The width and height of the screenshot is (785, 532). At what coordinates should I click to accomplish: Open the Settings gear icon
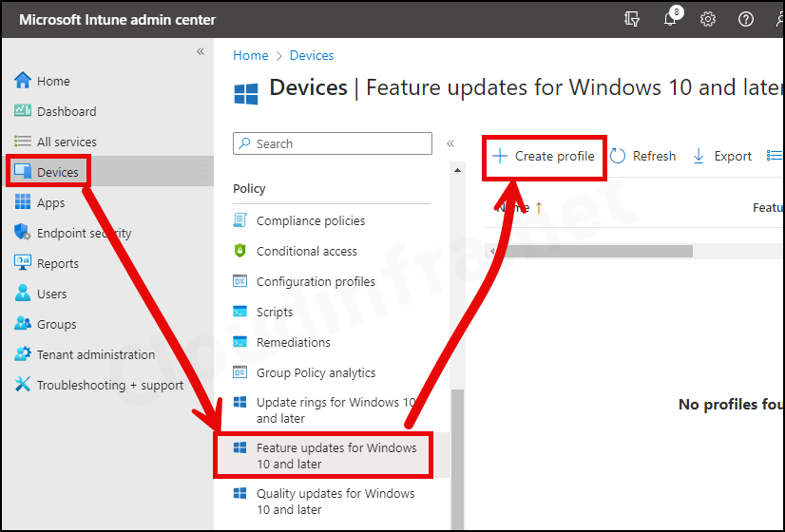(x=707, y=19)
